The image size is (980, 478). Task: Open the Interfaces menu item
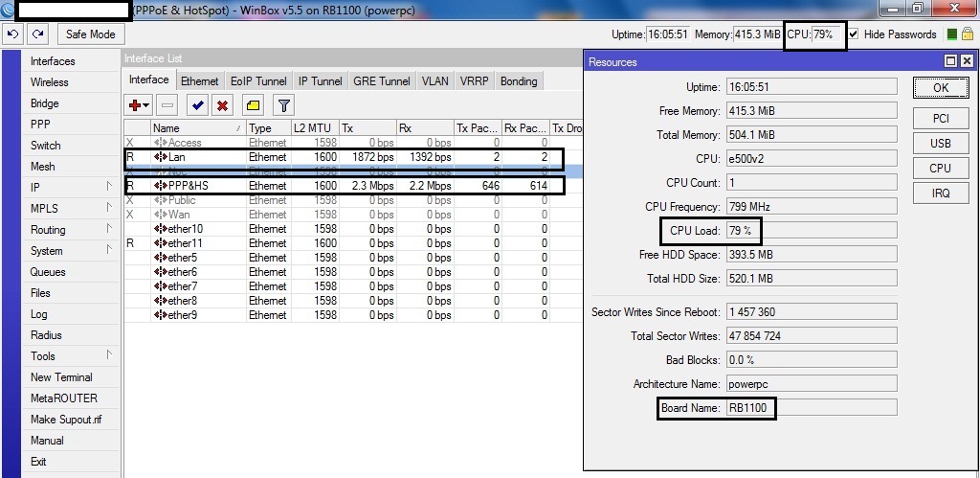click(x=53, y=61)
